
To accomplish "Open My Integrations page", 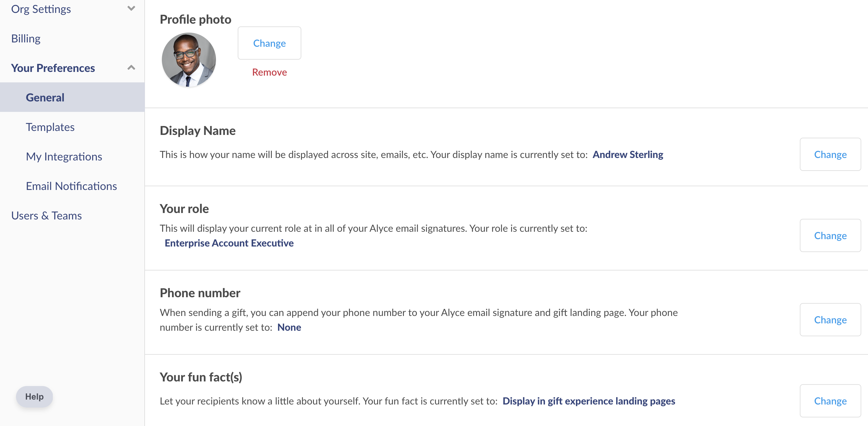I will point(64,156).
